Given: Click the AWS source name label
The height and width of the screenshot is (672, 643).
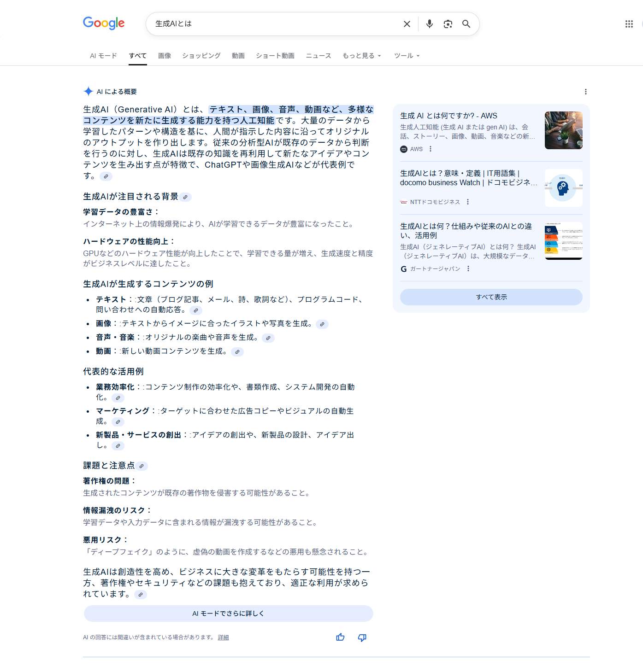Looking at the screenshot, I should [416, 149].
